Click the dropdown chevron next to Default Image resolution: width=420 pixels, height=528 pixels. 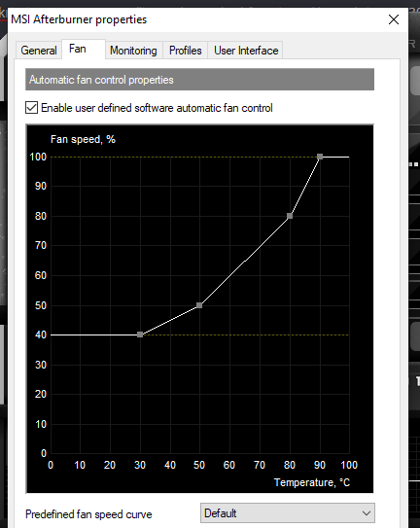tap(367, 513)
